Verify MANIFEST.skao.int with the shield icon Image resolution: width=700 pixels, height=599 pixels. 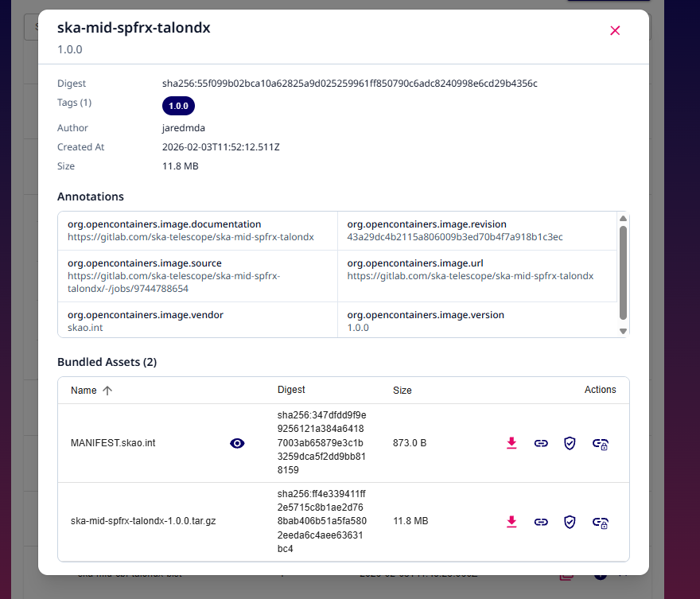click(570, 443)
